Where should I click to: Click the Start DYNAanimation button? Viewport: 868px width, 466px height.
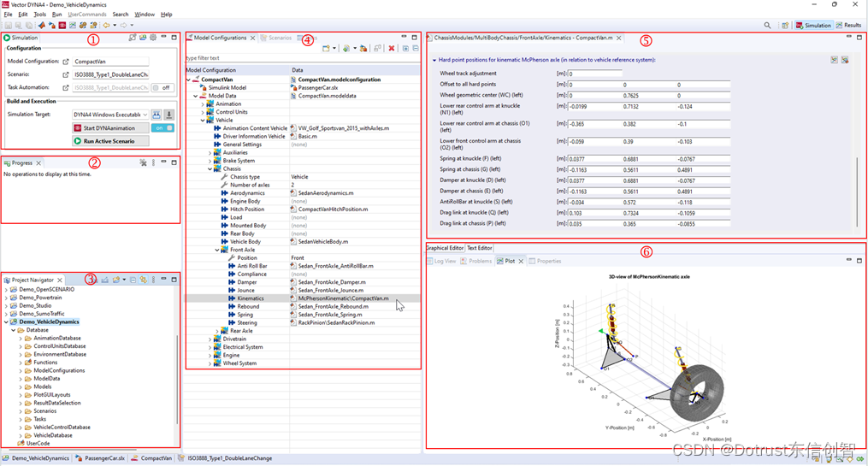110,128
